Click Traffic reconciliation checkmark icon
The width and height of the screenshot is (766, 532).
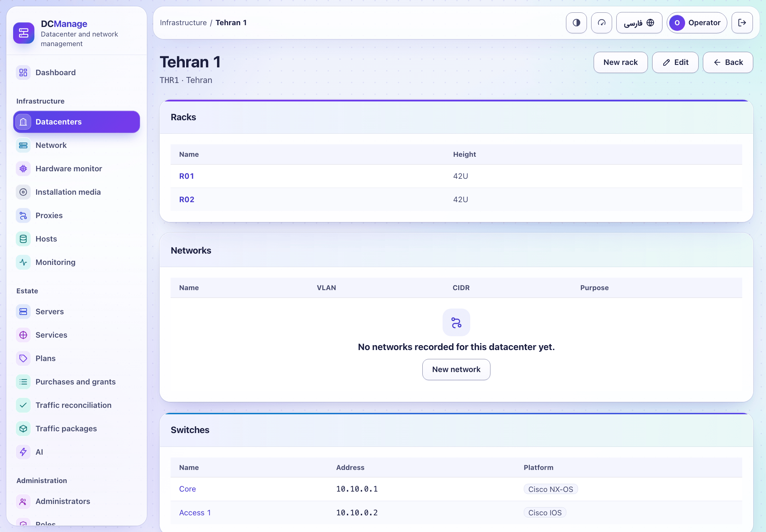[x=23, y=405]
